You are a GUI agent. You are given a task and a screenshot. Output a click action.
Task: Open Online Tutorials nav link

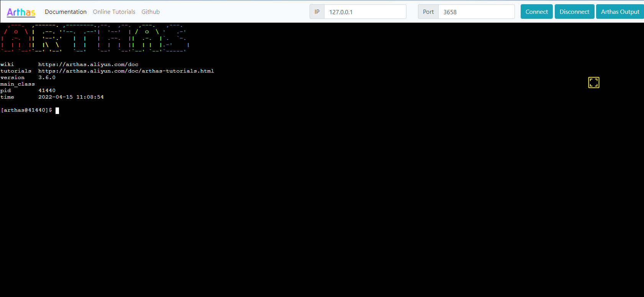pyautogui.click(x=114, y=12)
